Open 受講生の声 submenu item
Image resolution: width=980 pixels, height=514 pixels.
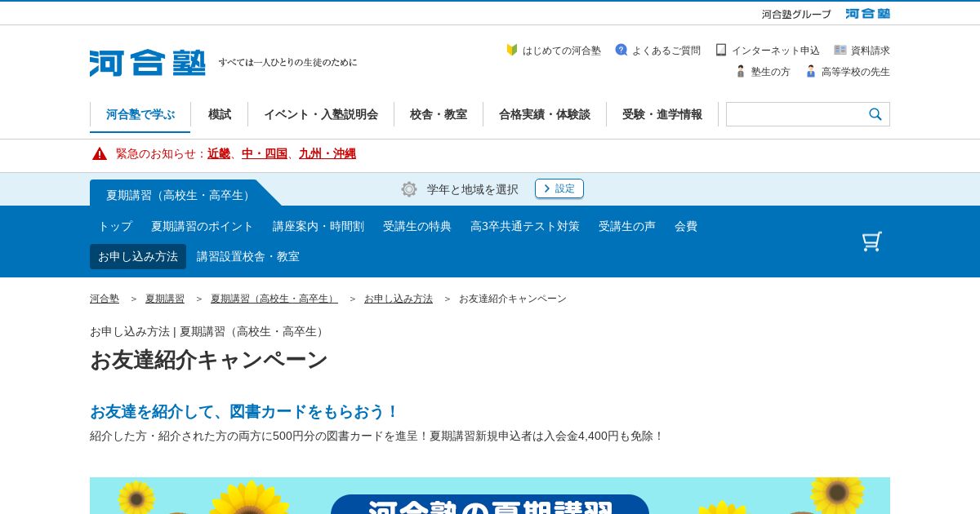627,226
